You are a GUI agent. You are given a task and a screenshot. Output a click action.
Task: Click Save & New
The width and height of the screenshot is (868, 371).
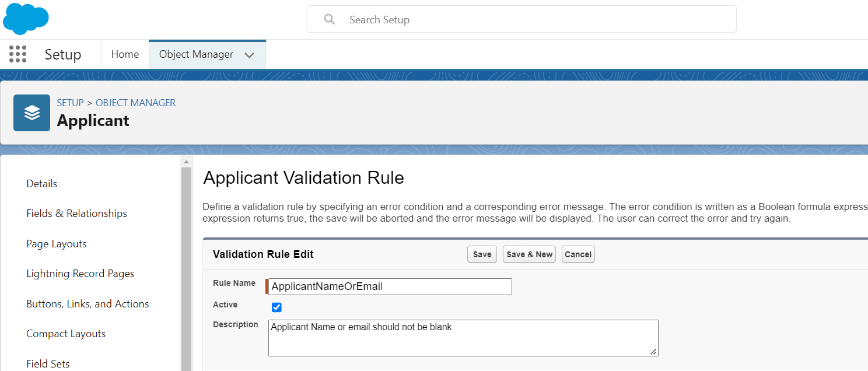[528, 254]
